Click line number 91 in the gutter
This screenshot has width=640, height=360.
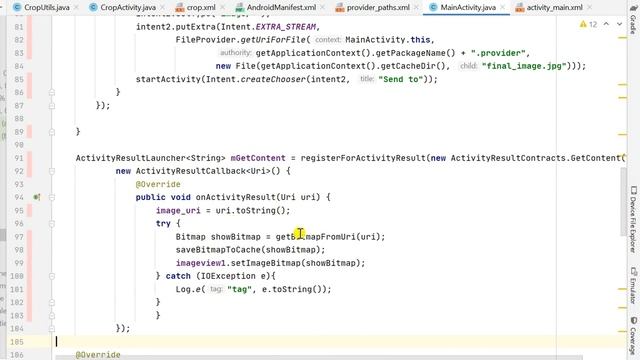point(19,158)
